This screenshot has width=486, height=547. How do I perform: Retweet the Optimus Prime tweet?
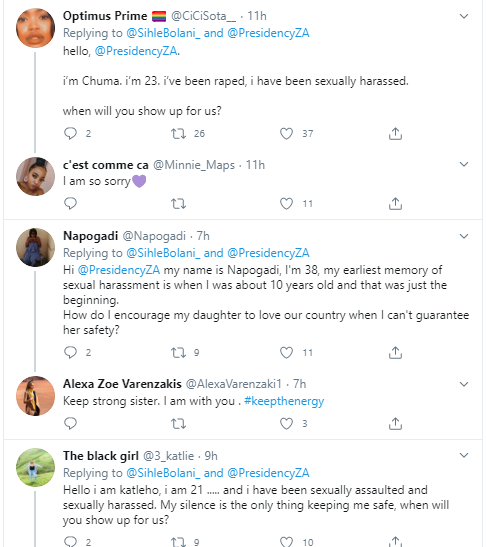click(x=178, y=134)
